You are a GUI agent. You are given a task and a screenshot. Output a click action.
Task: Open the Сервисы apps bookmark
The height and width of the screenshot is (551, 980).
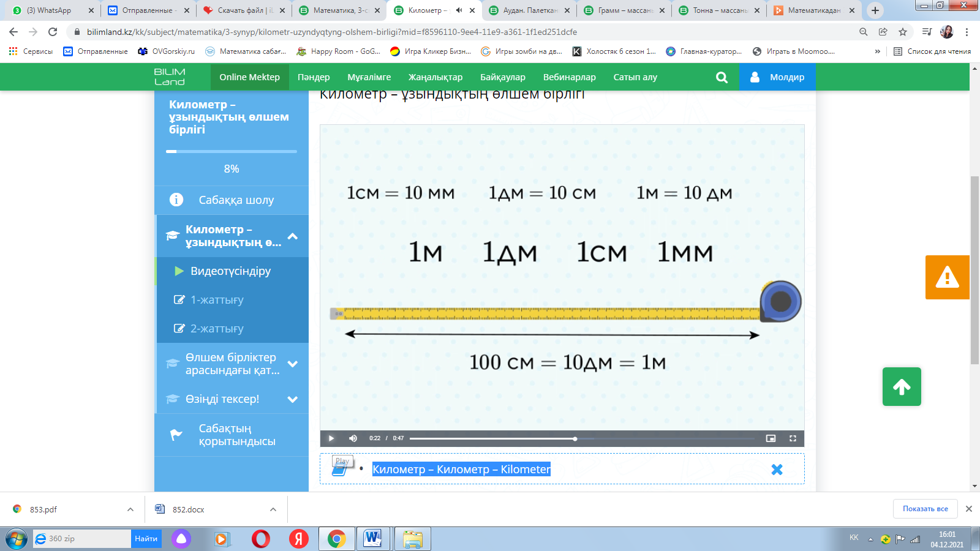[x=31, y=51]
